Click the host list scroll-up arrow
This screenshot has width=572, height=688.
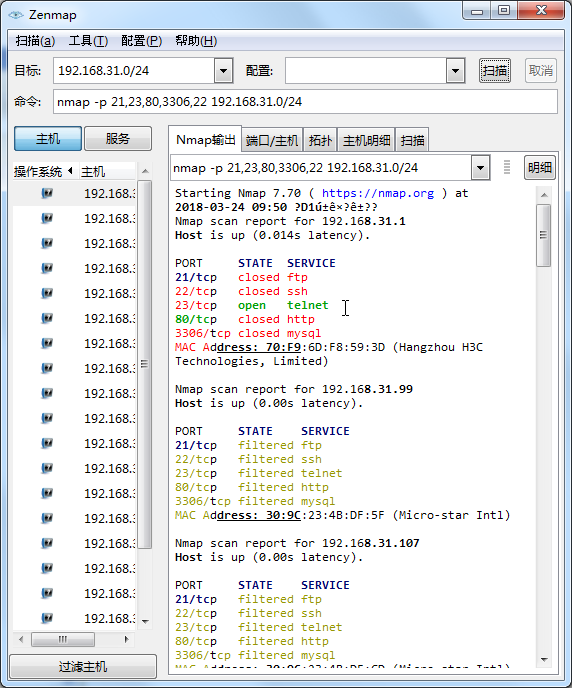145,171
